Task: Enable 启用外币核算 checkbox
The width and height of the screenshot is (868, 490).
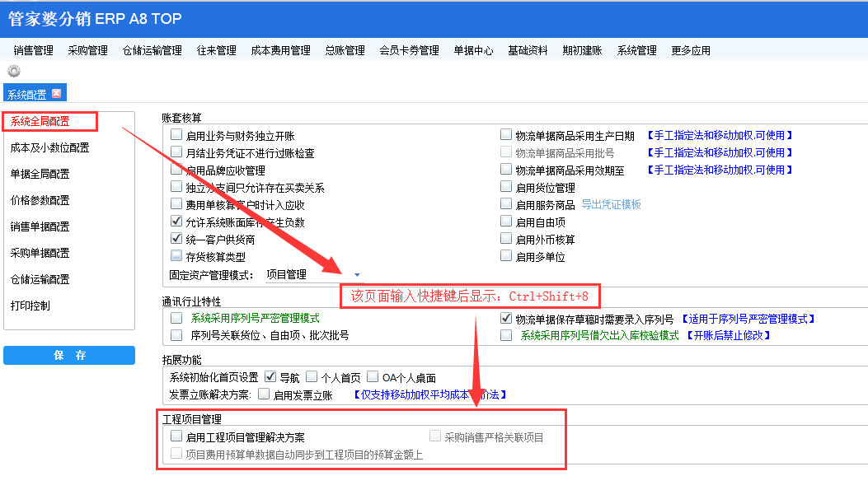Action: 506,238
